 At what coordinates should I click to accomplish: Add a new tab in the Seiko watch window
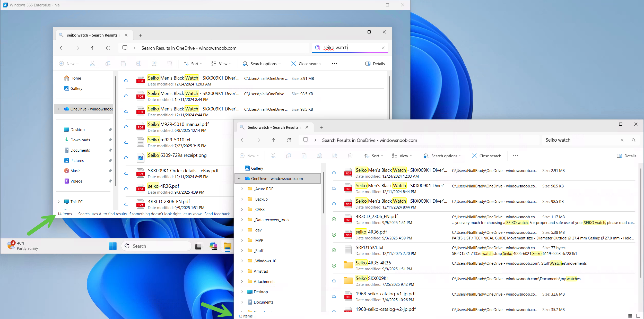pos(321,127)
